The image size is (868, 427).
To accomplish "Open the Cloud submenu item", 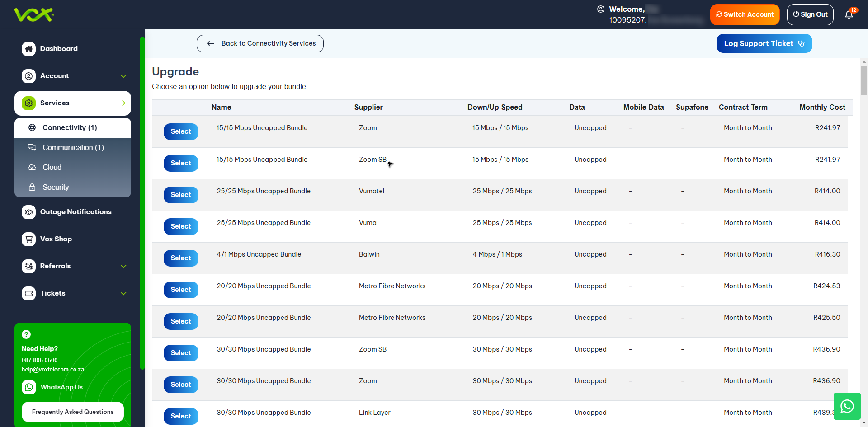I will point(52,168).
